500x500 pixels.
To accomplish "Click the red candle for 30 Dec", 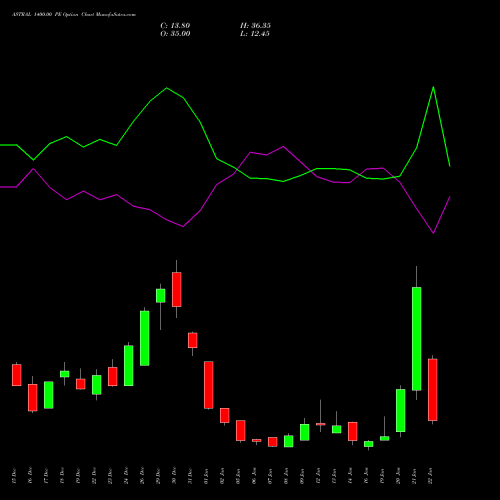I will 177,289.
